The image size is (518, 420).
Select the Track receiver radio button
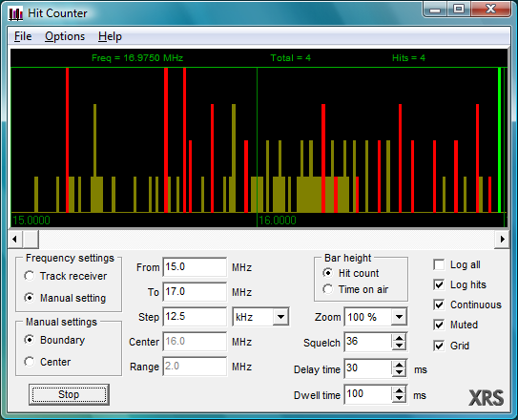[x=29, y=276]
